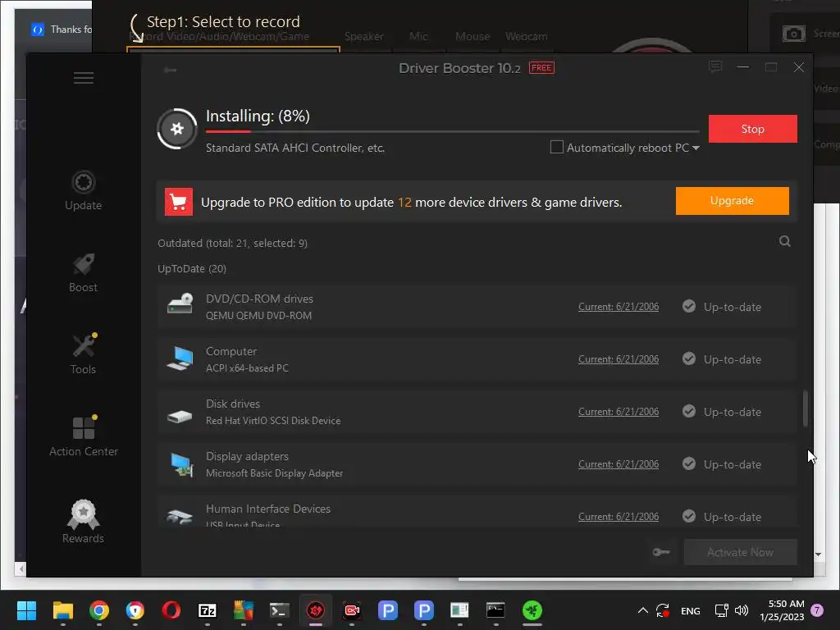Open Current date link for DVD/CD-ROM drives
The width and height of the screenshot is (840, 630).
click(x=619, y=307)
